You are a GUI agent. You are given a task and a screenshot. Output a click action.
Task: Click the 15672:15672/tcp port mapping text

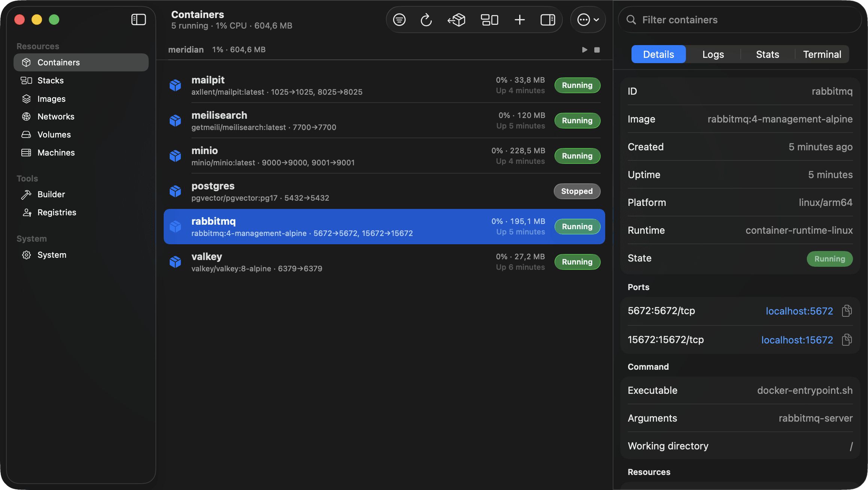coord(666,340)
